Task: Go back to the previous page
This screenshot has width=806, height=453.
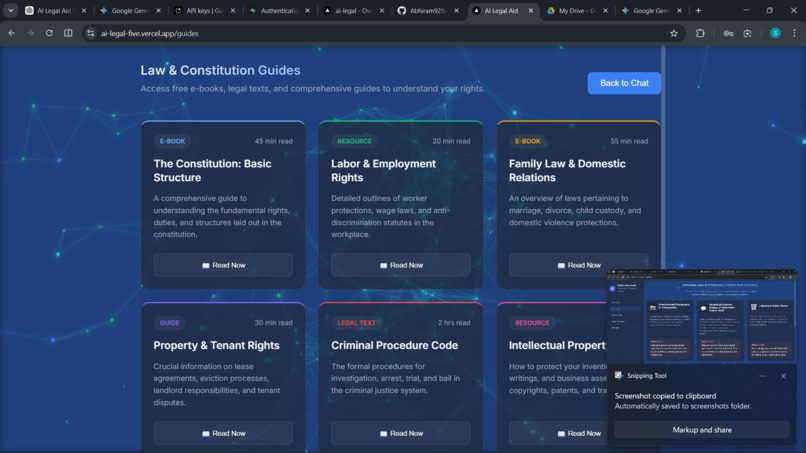Action: point(11,33)
